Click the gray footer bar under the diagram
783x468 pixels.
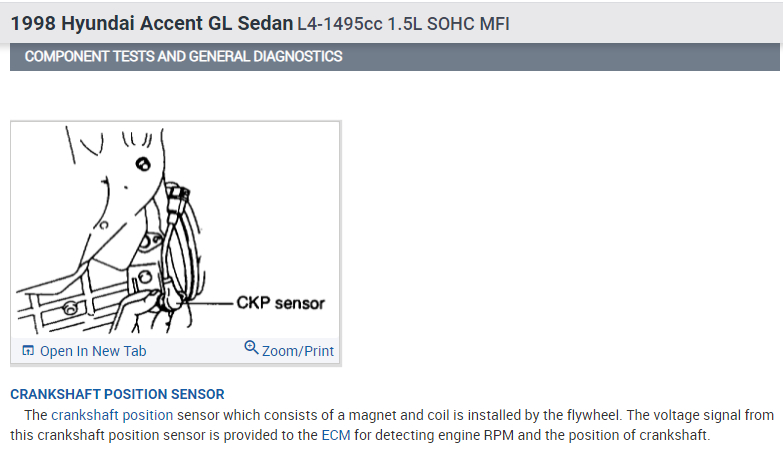point(176,351)
